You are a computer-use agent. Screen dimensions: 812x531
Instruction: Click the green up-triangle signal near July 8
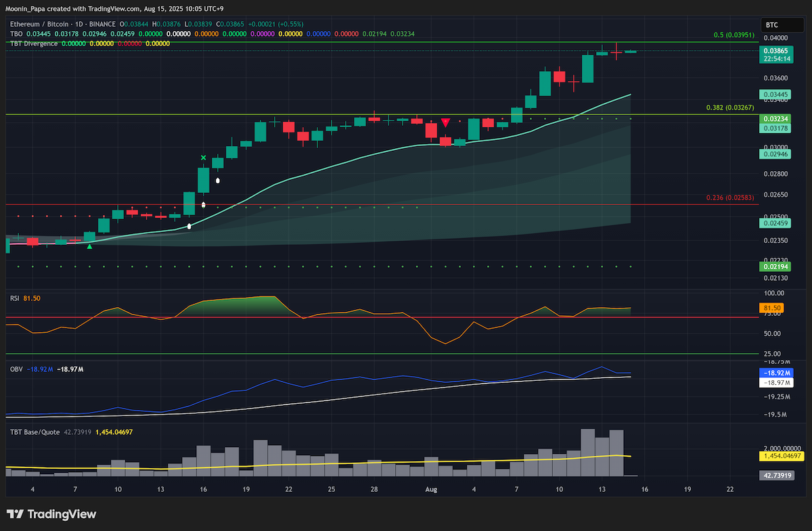pos(89,246)
